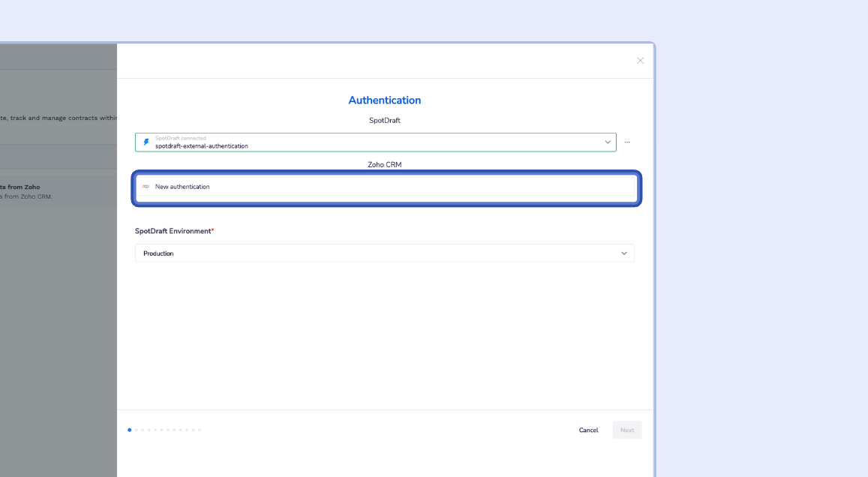Open the spotdraft-external-authentication selector
Viewport: 868px width, 477px height.
coord(375,142)
